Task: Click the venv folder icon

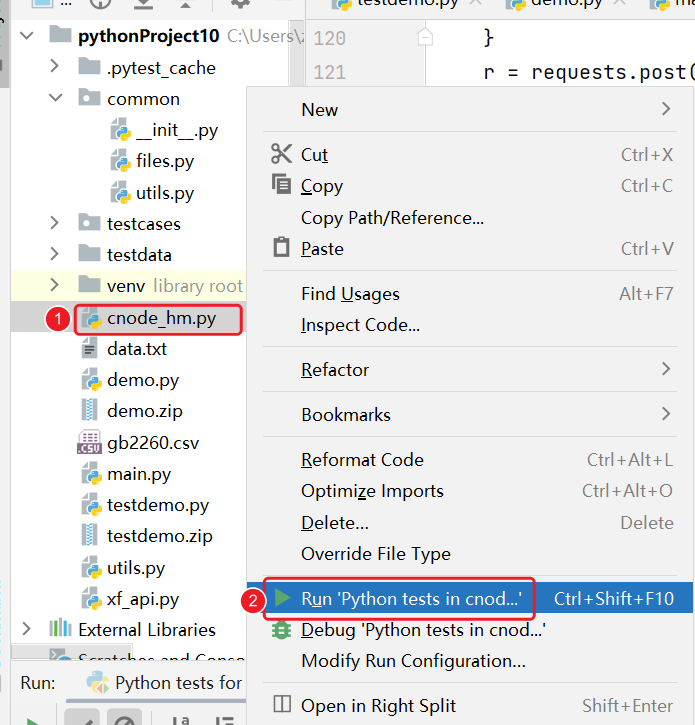Action: pyautogui.click(x=89, y=284)
